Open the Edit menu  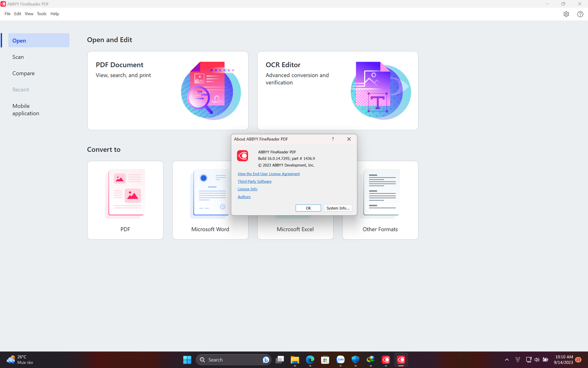(17, 14)
